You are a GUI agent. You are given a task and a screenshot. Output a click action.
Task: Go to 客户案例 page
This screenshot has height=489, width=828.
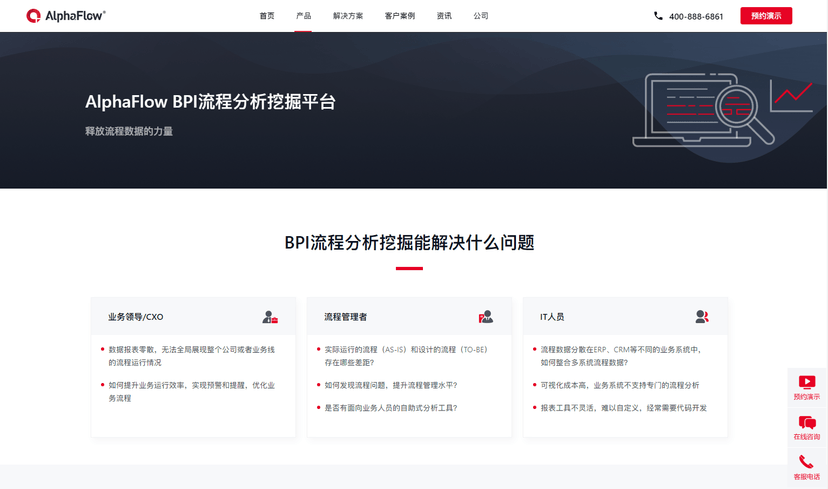pos(400,16)
